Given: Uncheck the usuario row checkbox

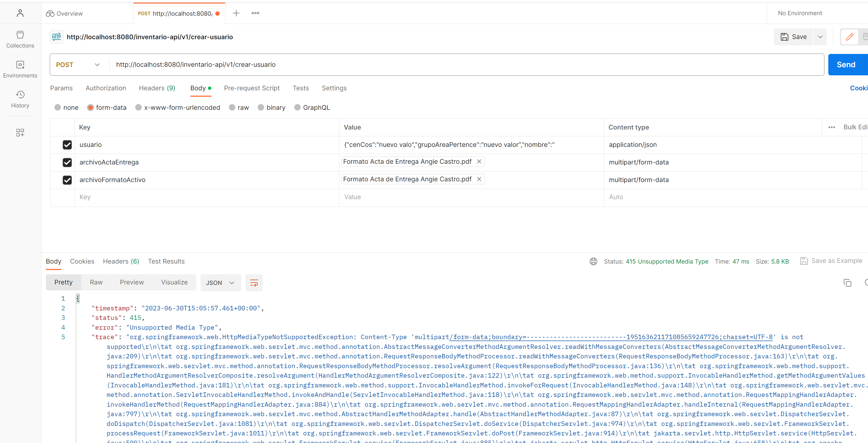Looking at the screenshot, I should [67, 145].
